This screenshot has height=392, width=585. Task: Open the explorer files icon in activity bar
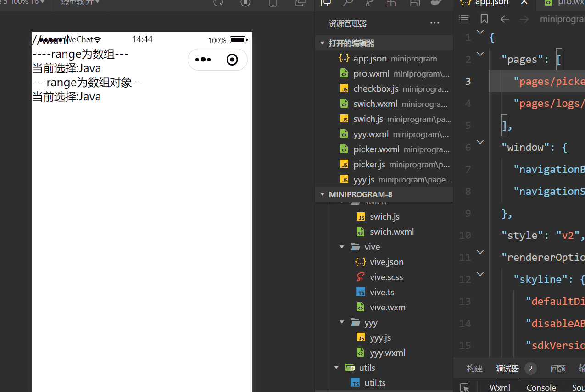tap(326, 3)
